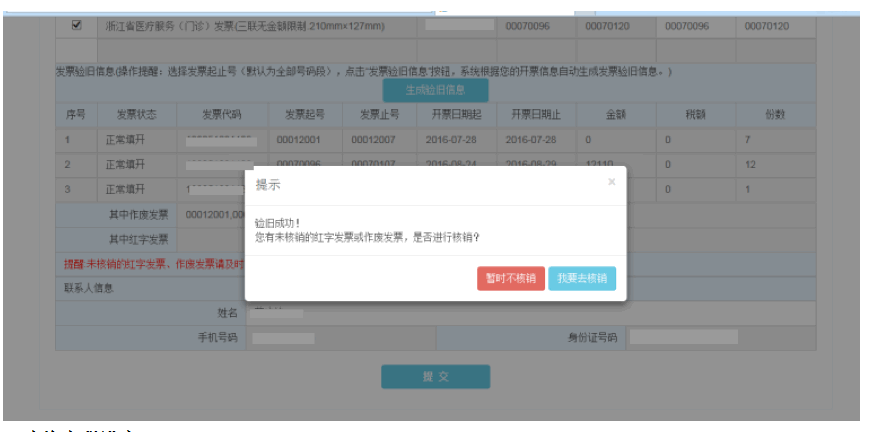Click the 其中作废发票 row label

[x=138, y=214]
